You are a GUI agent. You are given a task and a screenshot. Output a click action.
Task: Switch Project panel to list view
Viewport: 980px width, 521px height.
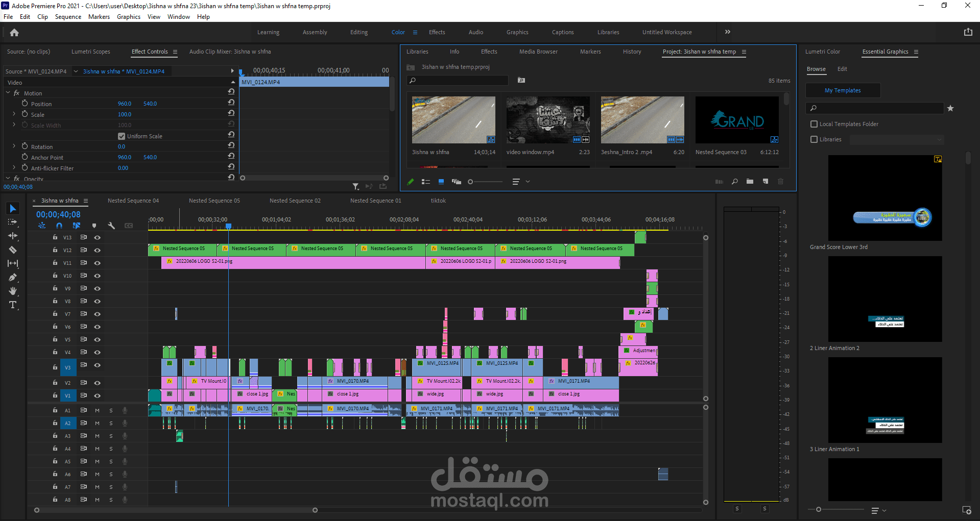click(x=425, y=182)
